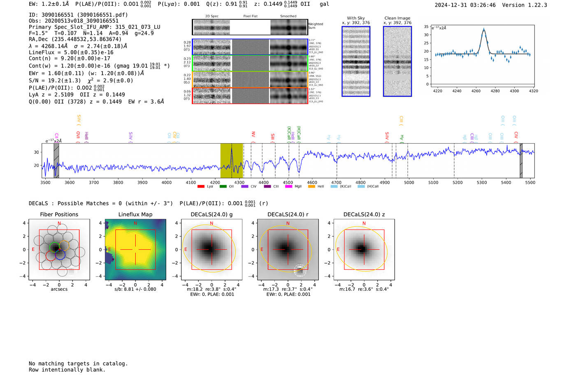Click the white dashed circle in DECaLS r image
The height and width of the screenshot is (392, 576).
(300, 270)
